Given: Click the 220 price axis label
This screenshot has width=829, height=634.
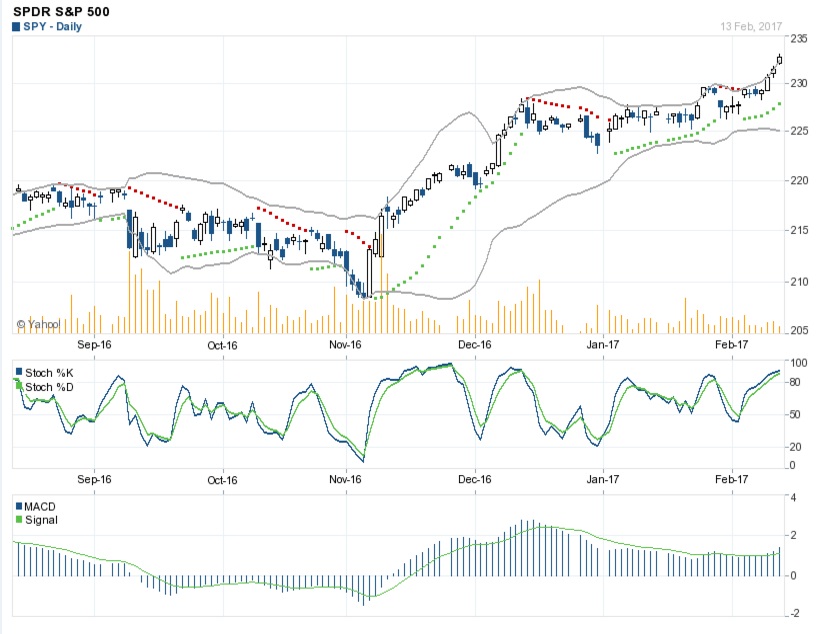Looking at the screenshot, I should [x=799, y=180].
